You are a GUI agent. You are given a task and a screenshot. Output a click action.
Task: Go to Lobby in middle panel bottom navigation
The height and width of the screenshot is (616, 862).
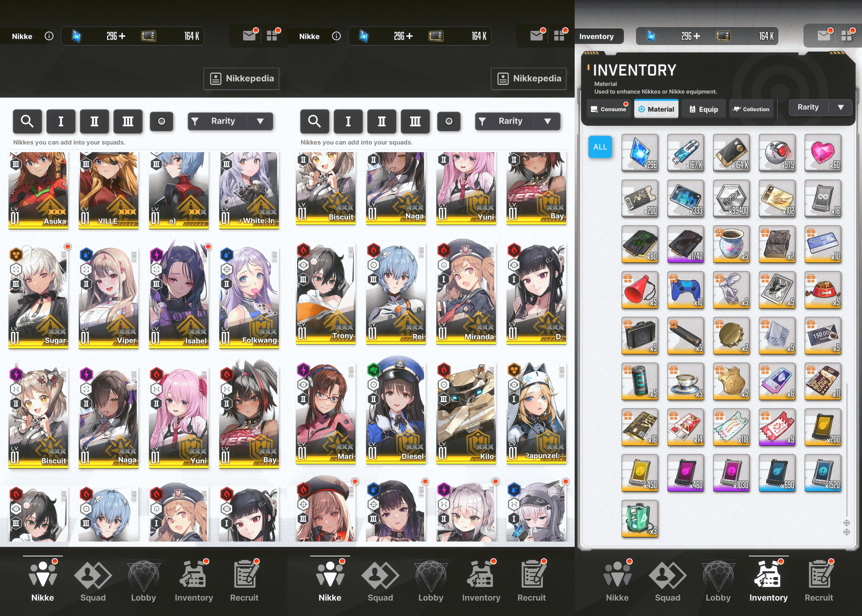point(431,581)
